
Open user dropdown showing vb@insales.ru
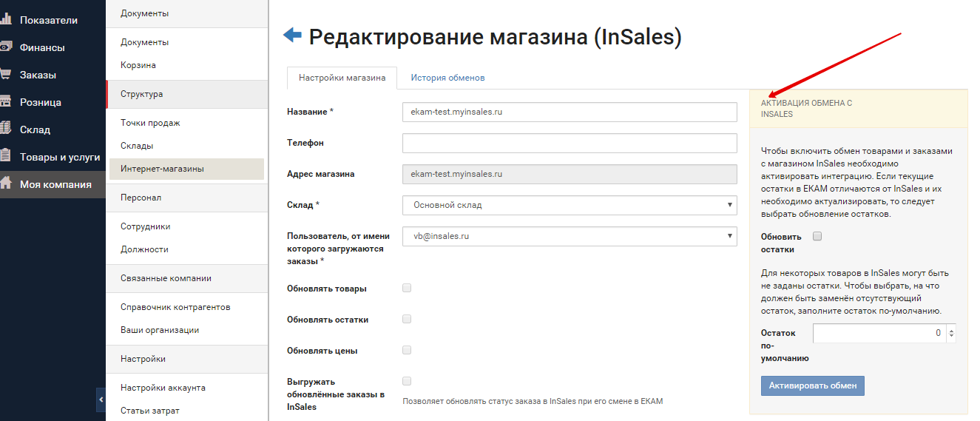tap(570, 236)
